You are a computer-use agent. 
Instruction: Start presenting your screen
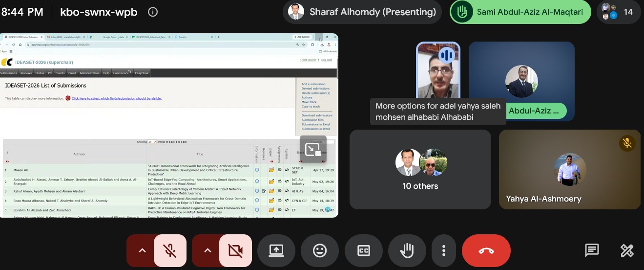[x=276, y=250]
